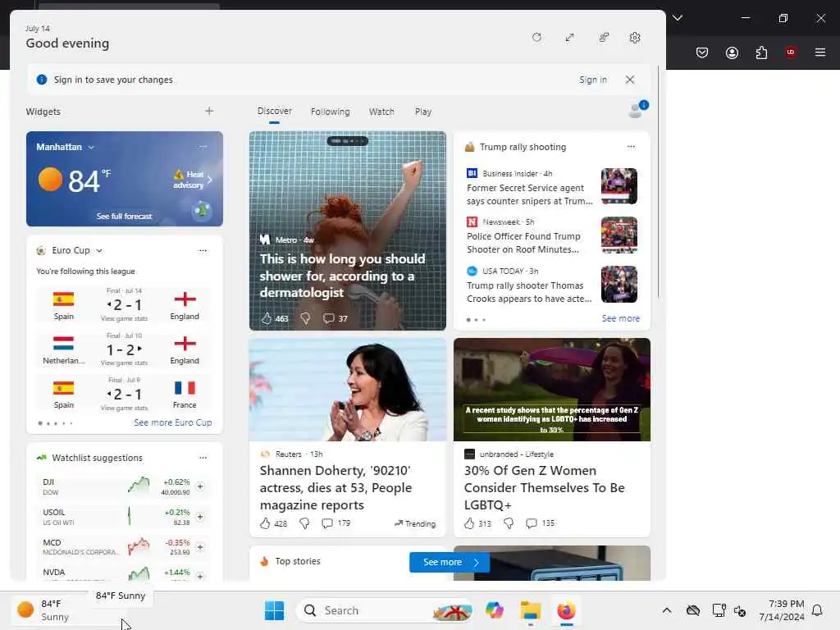Open the profile avatar with notification badge
Image resolution: width=840 pixels, height=630 pixels.
tap(637, 109)
